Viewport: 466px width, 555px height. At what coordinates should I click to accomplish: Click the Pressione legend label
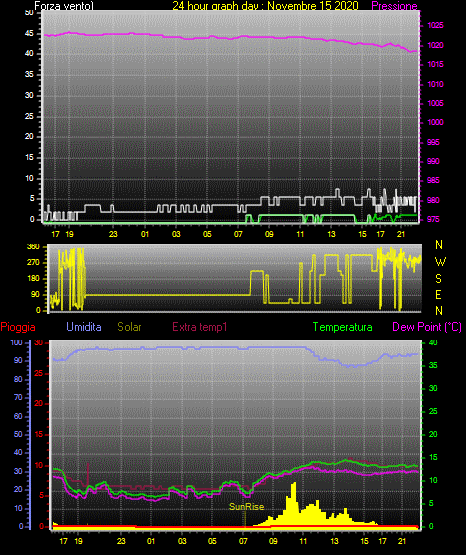pos(394,6)
